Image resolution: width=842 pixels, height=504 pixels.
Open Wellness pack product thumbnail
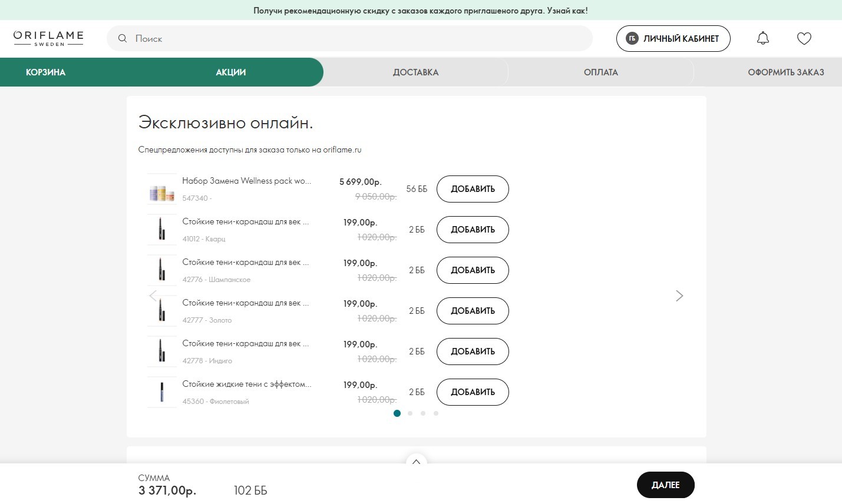(162, 189)
